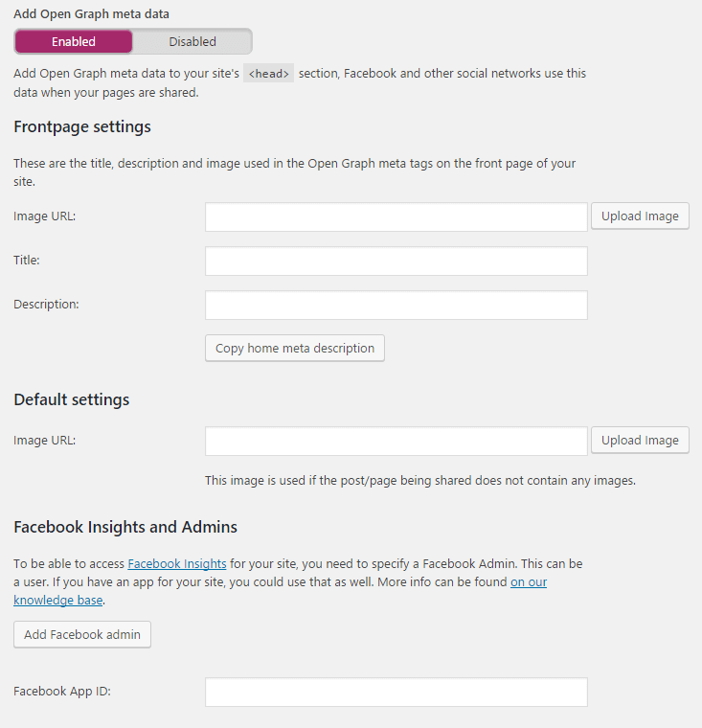Switch Open Graph meta data to Enabled
The width and height of the screenshot is (702, 728).
(x=74, y=42)
